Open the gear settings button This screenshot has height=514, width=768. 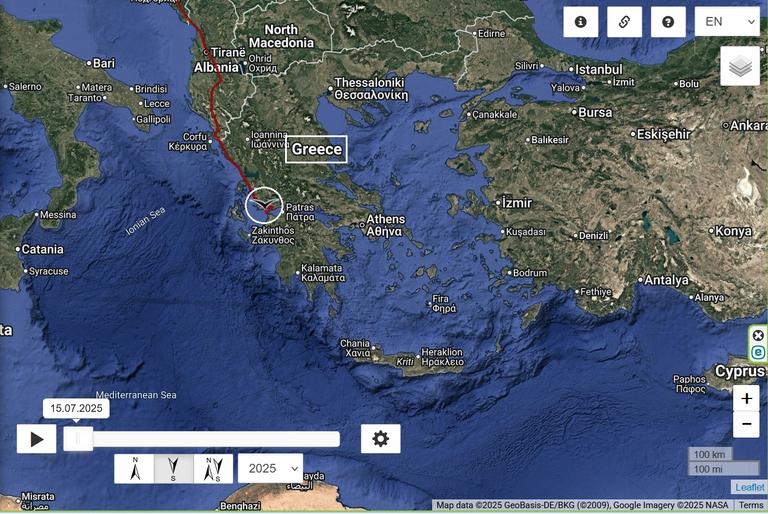[381, 439]
